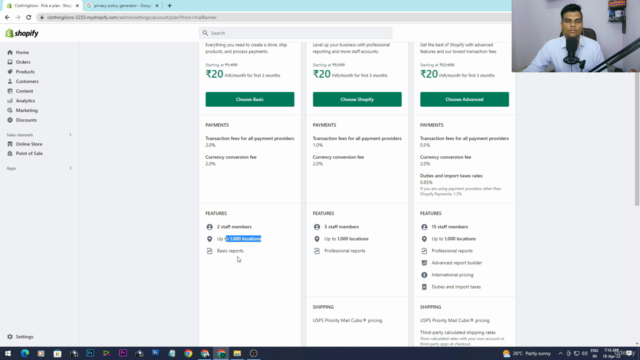Click the weather widget in the taskbar

[x=527, y=353]
